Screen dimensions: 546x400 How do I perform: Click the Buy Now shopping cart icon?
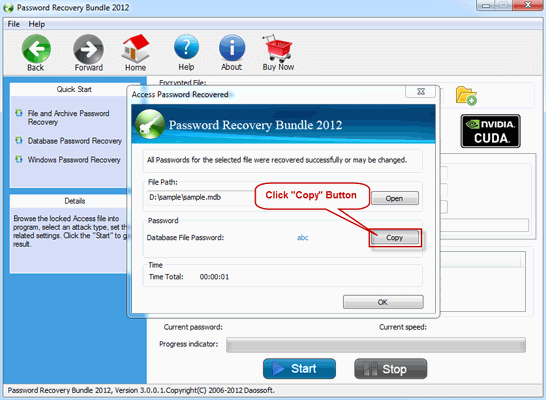click(x=278, y=48)
